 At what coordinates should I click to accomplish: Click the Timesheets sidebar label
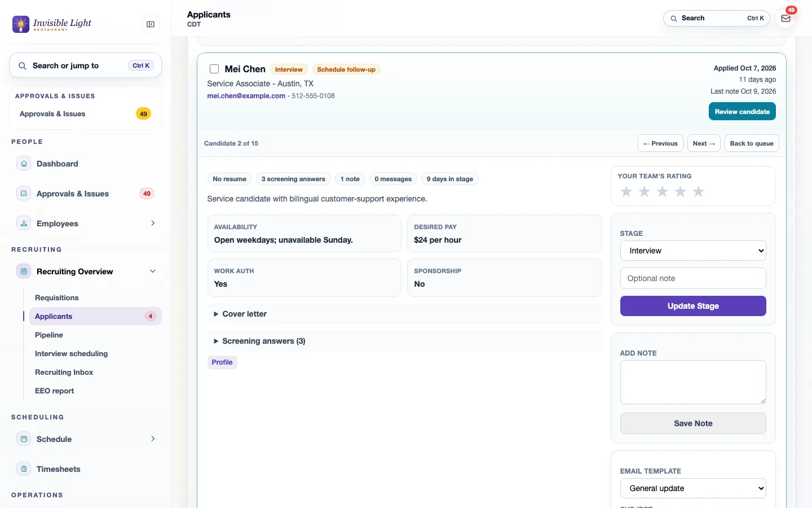59,469
